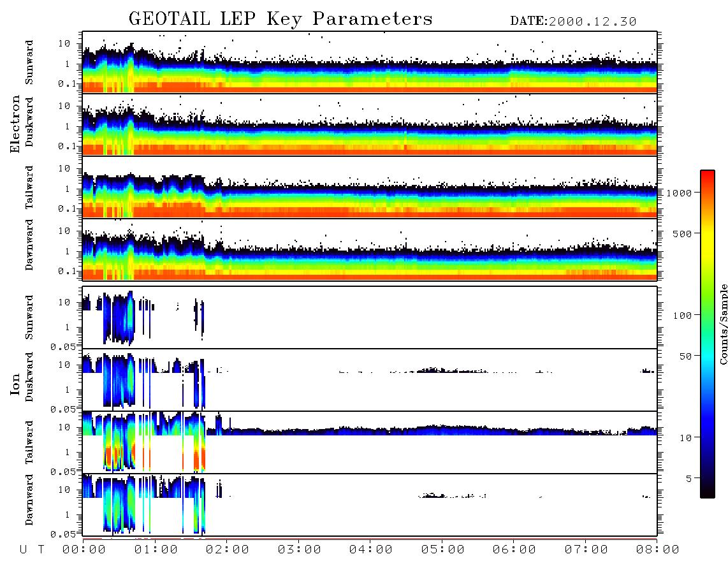Click the Ion Dawnward spectrogram panel
This screenshot has width=728, height=561.
[370, 505]
